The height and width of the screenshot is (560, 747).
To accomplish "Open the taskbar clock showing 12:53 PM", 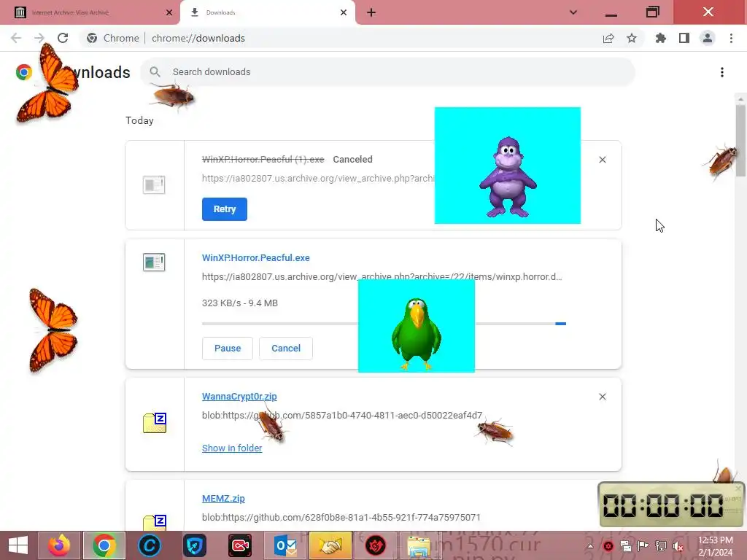I will (716, 546).
